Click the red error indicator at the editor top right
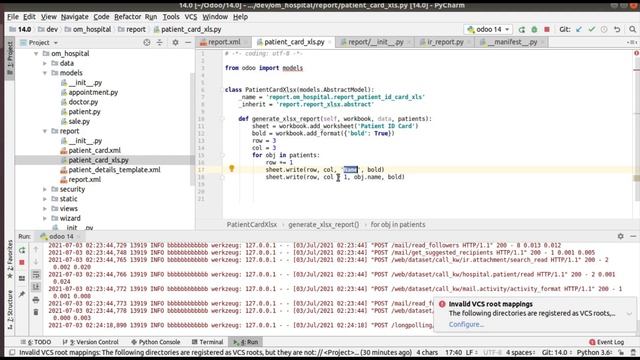 point(636,53)
